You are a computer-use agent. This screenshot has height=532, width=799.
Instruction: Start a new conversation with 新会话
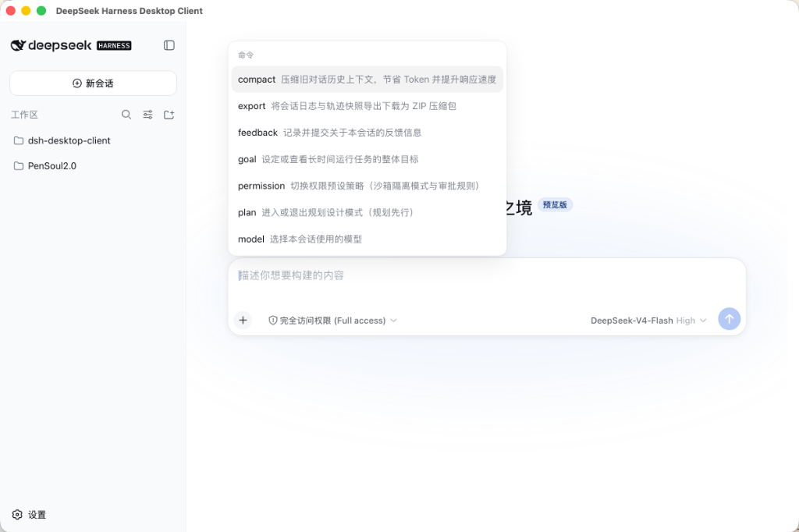[94, 83]
